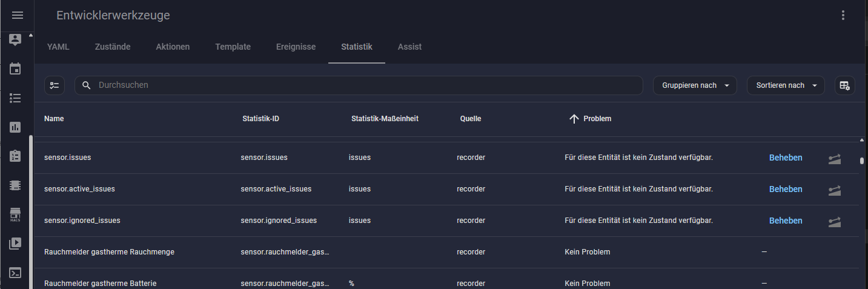Viewport: 868px width, 289px height.
Task: Open the to-do lists sidebar icon
Action: point(16,98)
